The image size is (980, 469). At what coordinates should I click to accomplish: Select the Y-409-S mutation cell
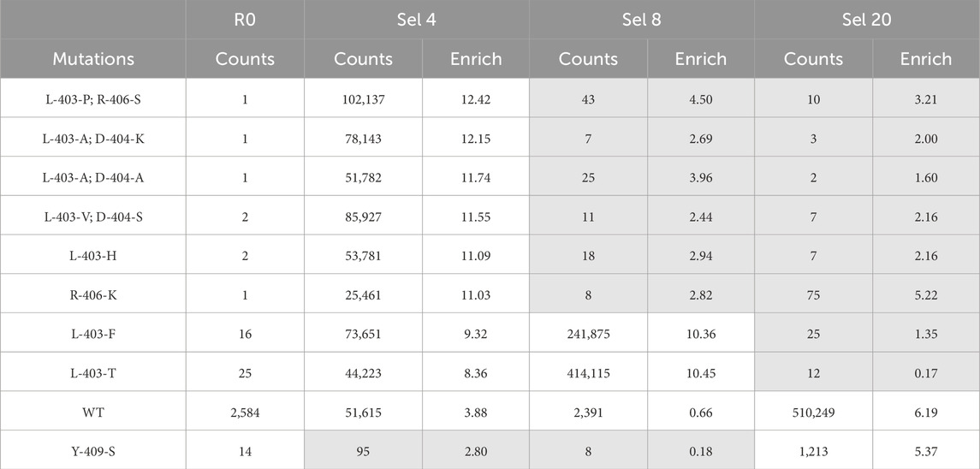tap(93, 450)
